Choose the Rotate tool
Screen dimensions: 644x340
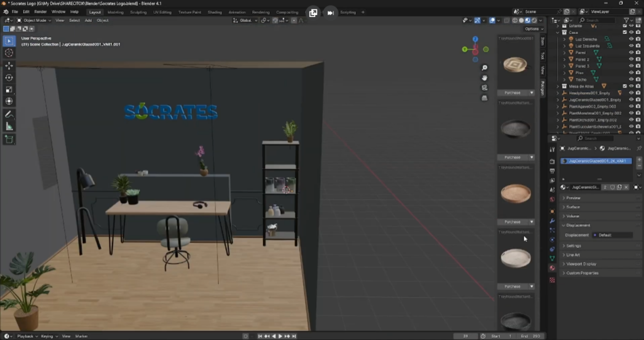tap(9, 77)
